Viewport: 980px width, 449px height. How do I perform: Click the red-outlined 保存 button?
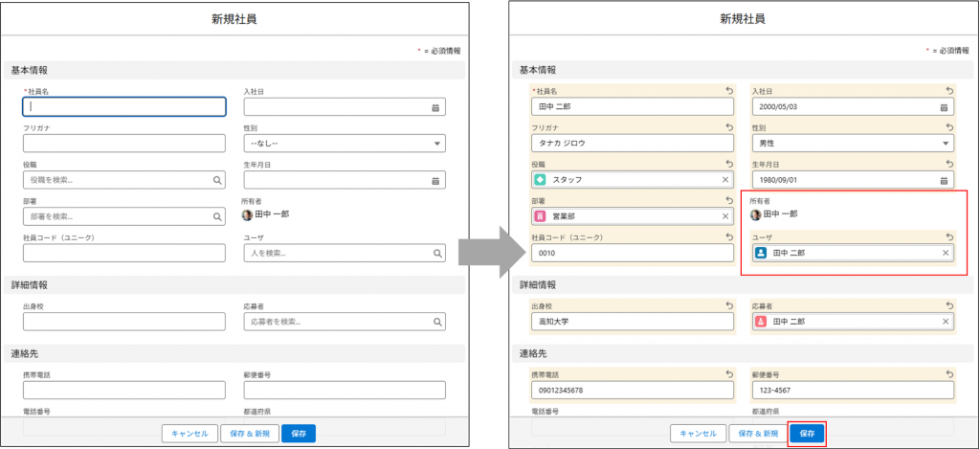[x=806, y=434]
